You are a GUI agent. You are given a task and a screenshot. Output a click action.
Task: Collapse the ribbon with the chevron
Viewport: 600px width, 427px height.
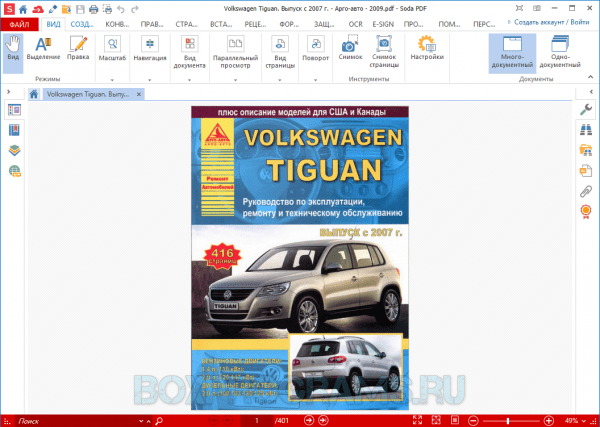591,78
